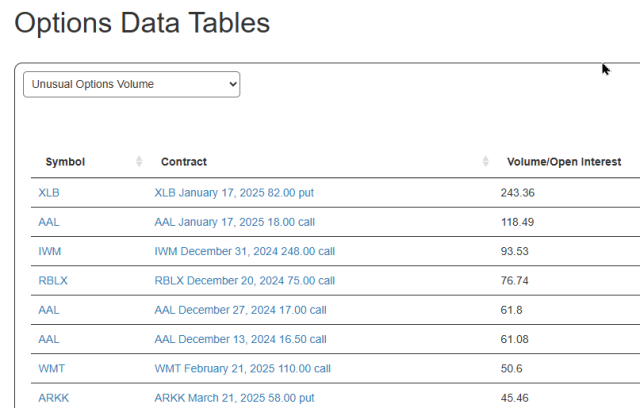This screenshot has height=408, width=640.
Task: Open the Unusual Options Volume dropdown
Action: point(131,85)
